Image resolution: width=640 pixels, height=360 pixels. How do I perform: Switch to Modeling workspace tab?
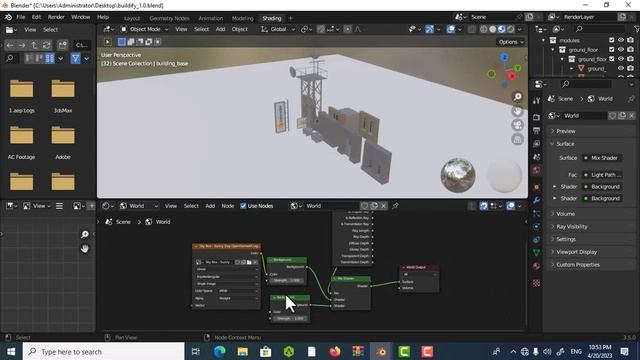pyautogui.click(x=242, y=18)
